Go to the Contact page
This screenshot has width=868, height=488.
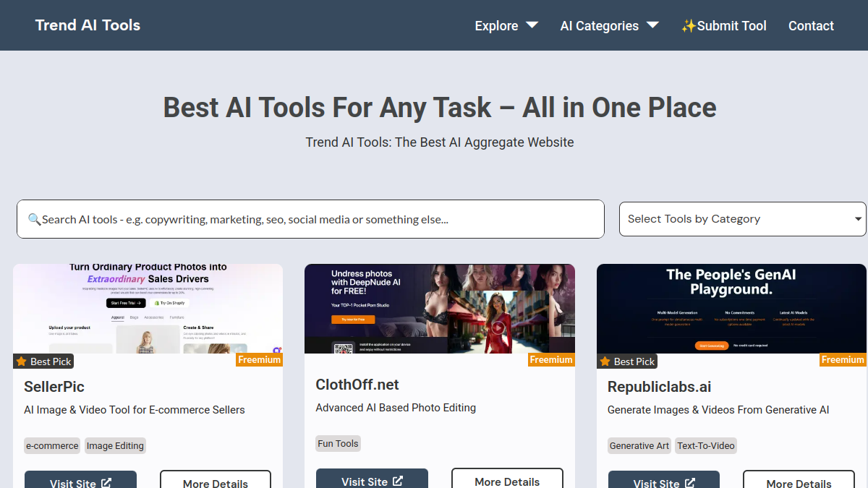811,25
